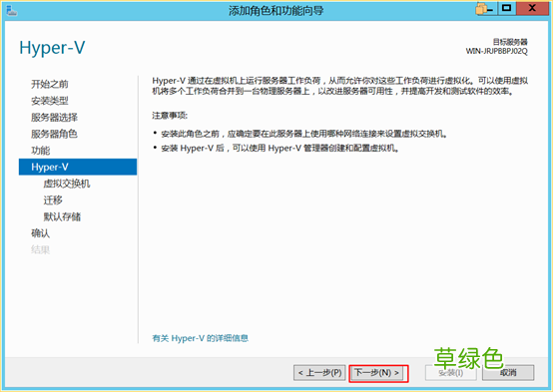Go back with the 上一步(P) button
Screen dimensions: 553x392
[x=320, y=373]
